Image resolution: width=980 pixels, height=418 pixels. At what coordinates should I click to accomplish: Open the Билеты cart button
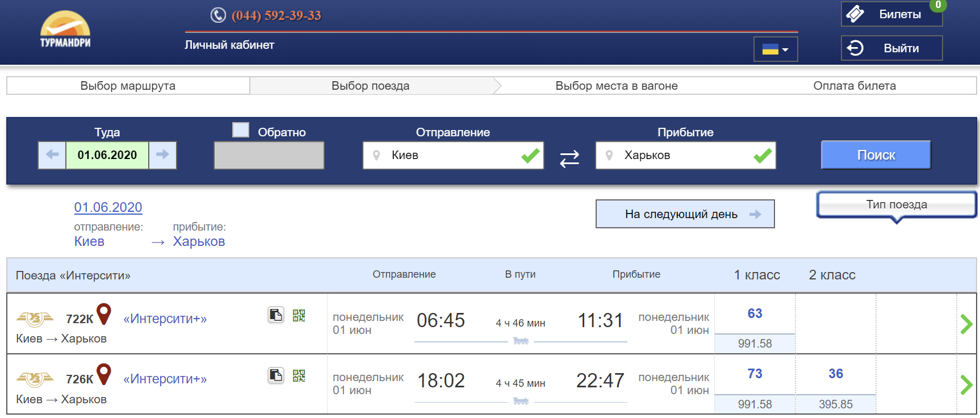coord(891,14)
